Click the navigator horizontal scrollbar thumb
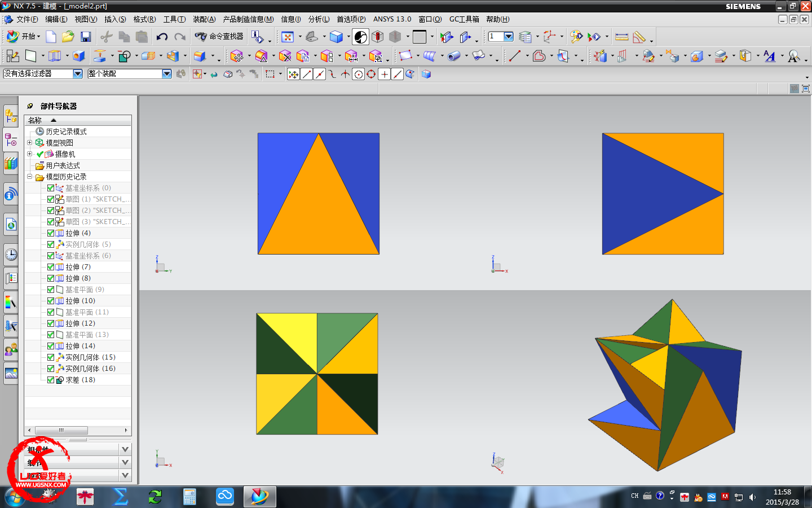The image size is (812, 508). (61, 430)
